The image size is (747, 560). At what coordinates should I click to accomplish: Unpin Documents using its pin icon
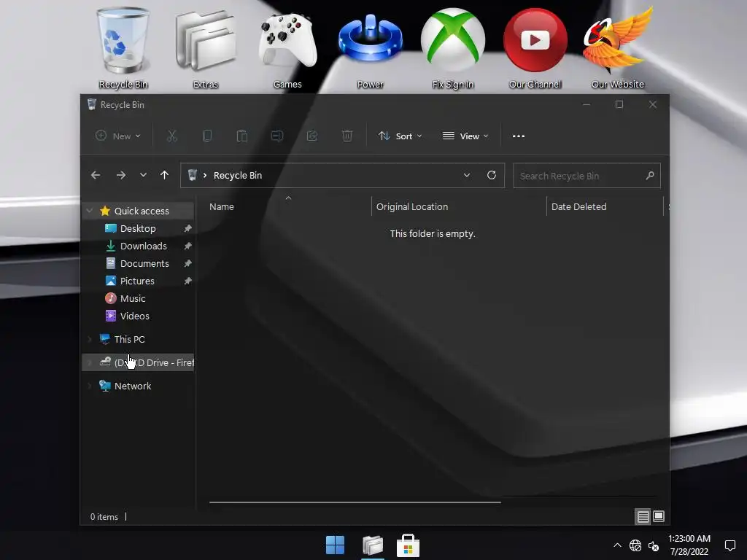188,264
